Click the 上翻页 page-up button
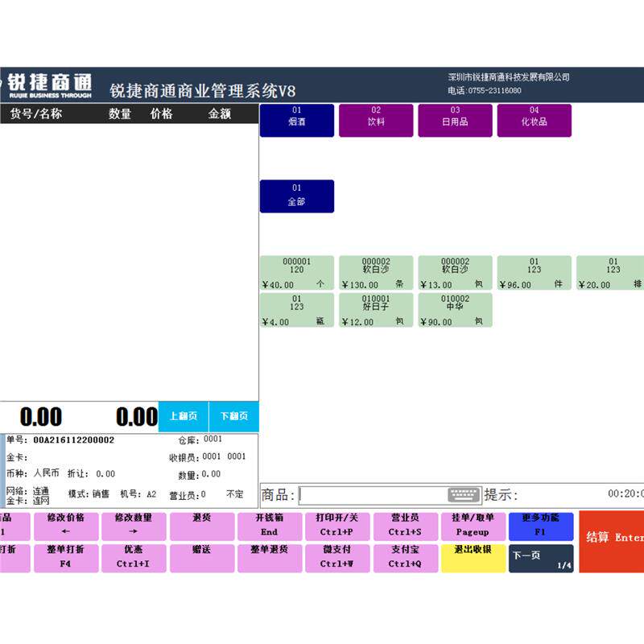The image size is (644, 644). (x=184, y=416)
